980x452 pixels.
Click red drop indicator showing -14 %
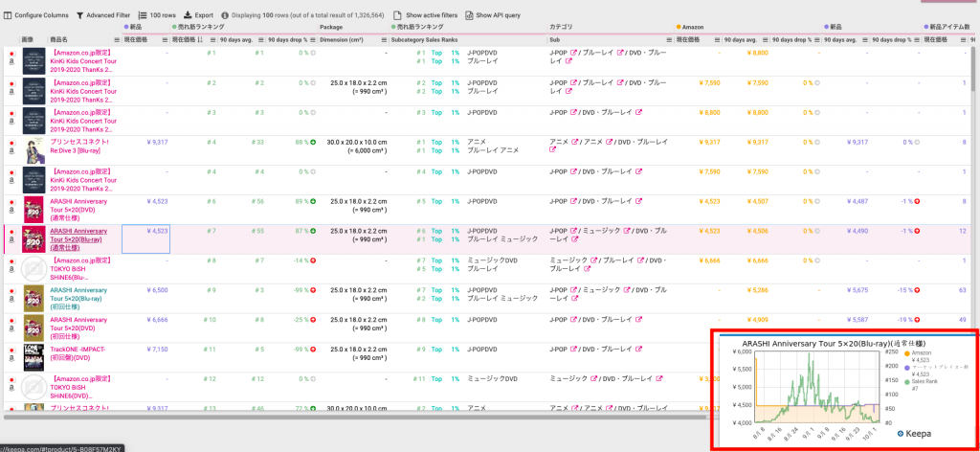point(313,260)
